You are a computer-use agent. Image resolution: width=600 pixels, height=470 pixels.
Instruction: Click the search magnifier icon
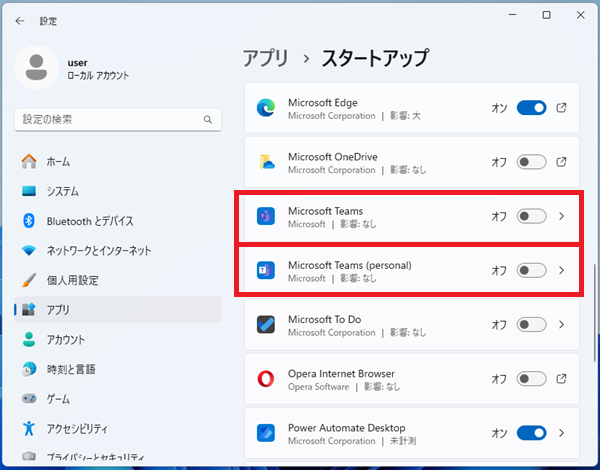click(208, 119)
